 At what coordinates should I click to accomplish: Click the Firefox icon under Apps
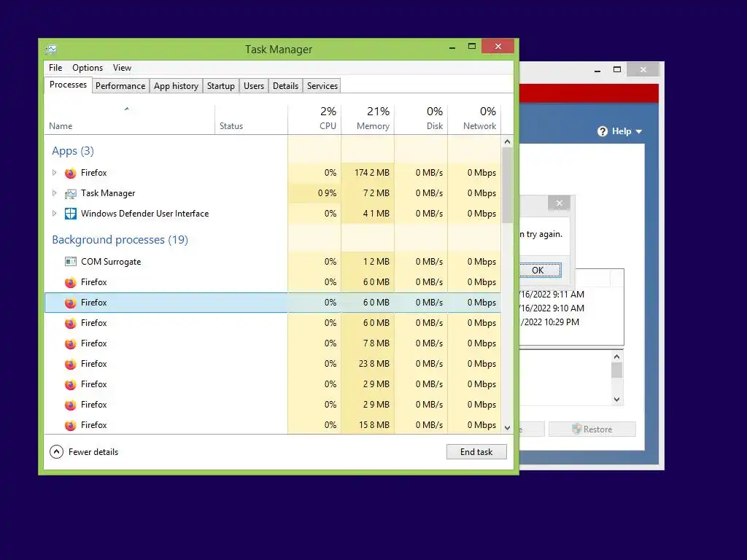click(x=71, y=173)
